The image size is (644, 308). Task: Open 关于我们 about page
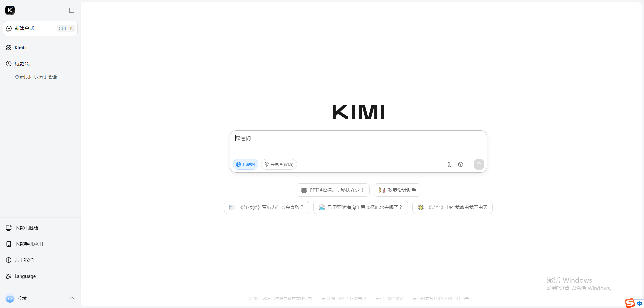pyautogui.click(x=40, y=260)
